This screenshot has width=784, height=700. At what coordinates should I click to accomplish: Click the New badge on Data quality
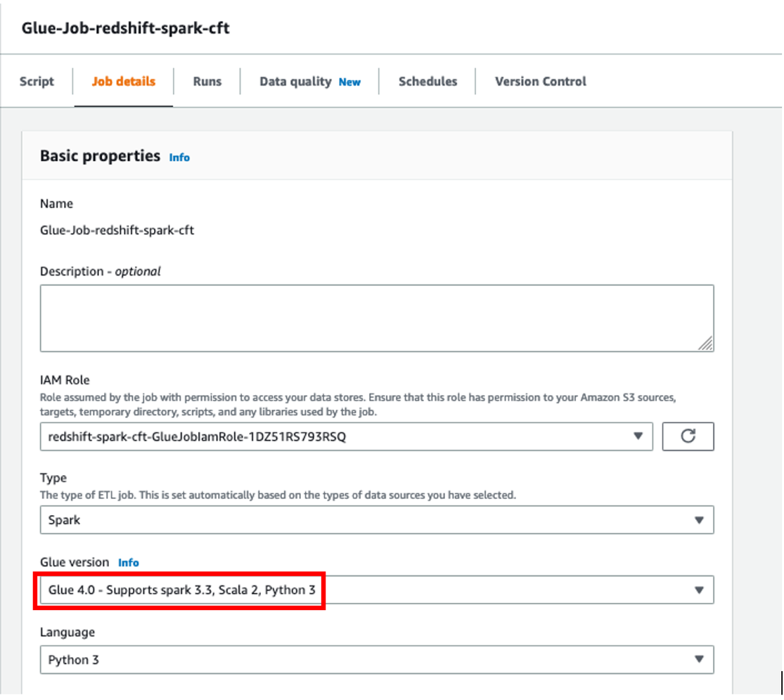click(349, 82)
